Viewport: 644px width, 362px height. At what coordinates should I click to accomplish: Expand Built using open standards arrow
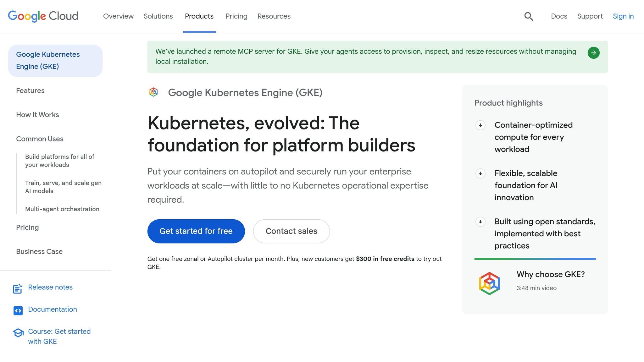tap(480, 222)
